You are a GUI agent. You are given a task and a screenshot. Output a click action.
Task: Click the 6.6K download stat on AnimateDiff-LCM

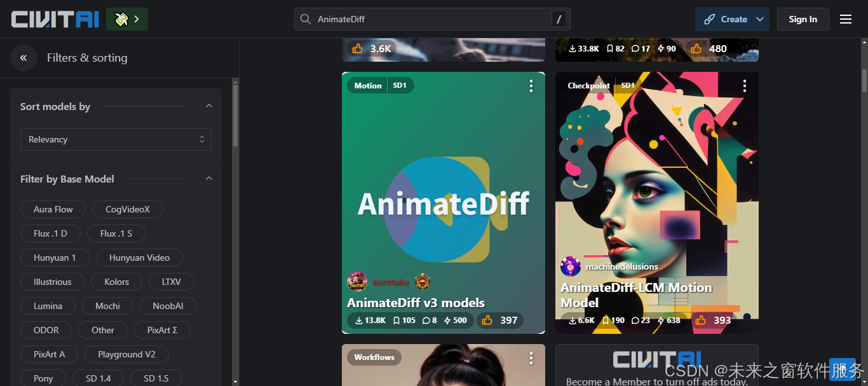(x=581, y=321)
